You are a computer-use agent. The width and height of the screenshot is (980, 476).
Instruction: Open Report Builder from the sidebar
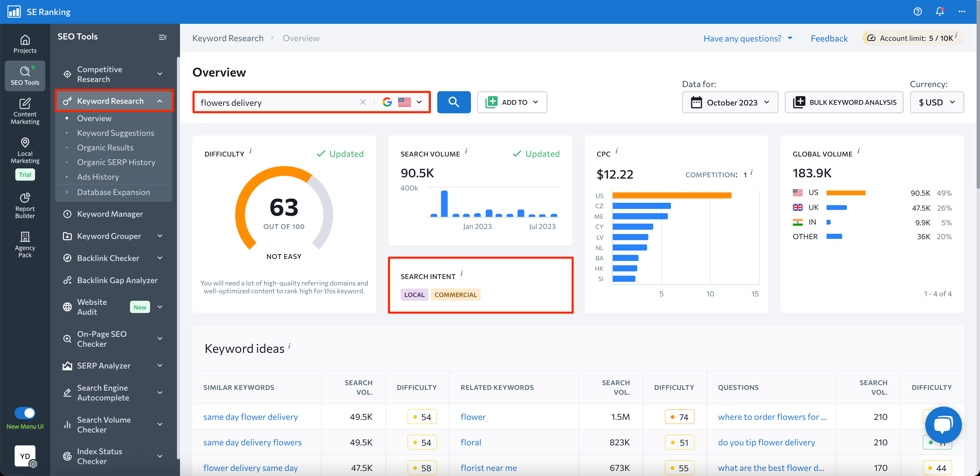pos(25,206)
